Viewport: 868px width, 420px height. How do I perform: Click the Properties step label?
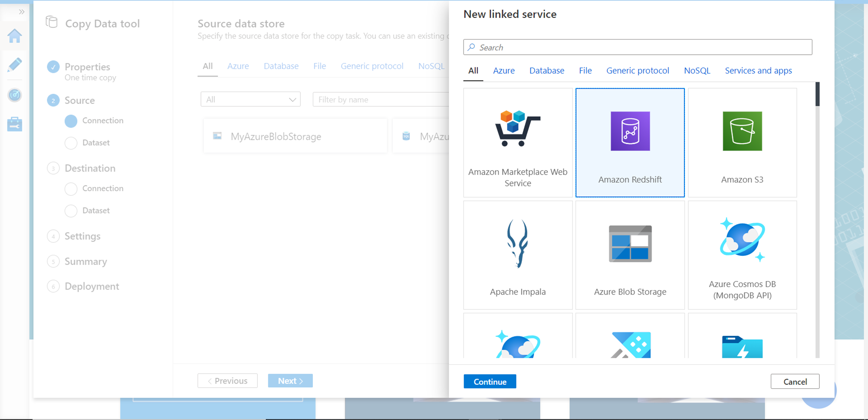click(87, 67)
